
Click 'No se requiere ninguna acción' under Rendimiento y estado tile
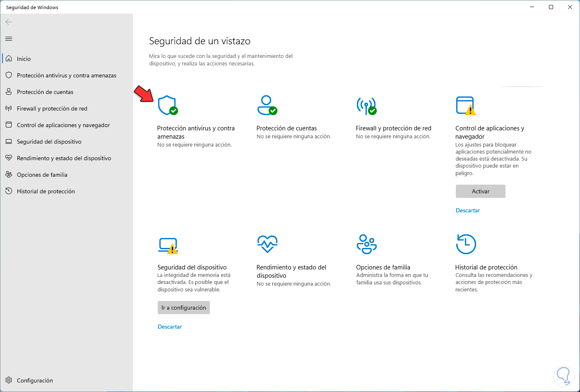click(x=294, y=284)
